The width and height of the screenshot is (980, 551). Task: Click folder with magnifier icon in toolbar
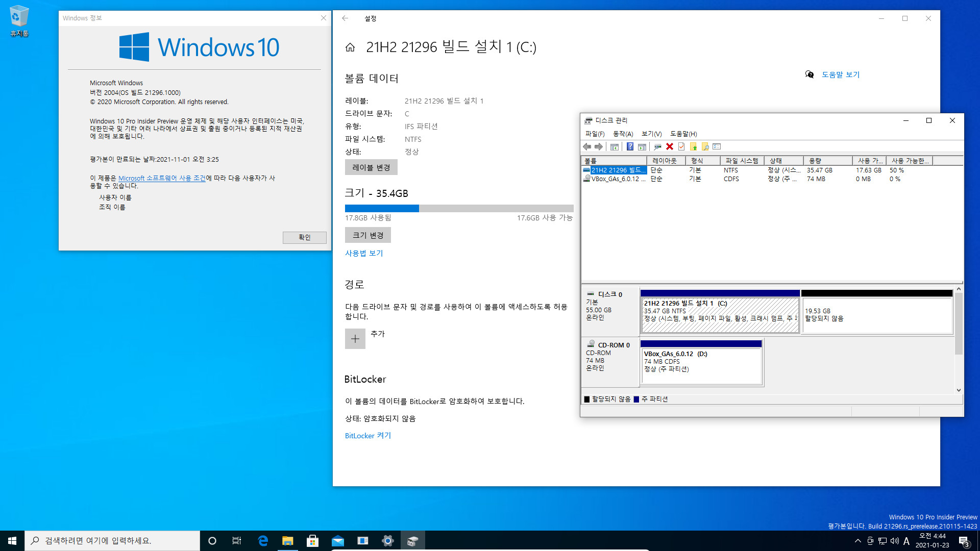coord(705,147)
